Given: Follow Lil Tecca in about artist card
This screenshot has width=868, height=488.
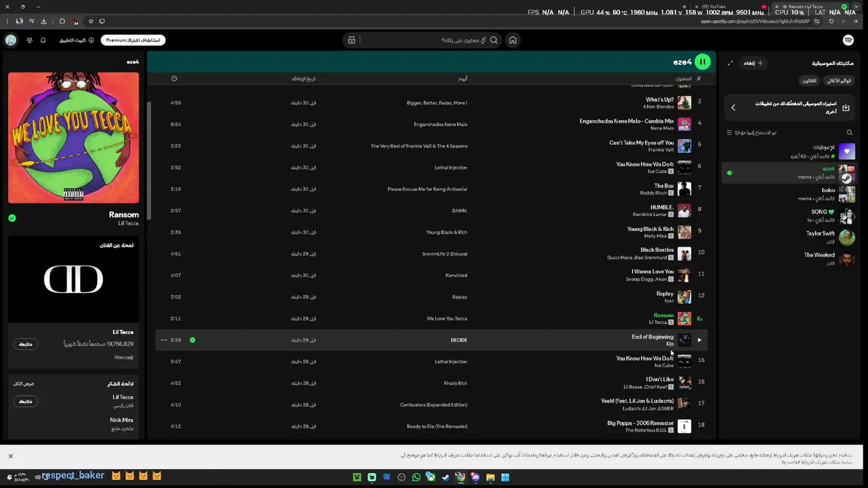Looking at the screenshot, I should point(25,344).
